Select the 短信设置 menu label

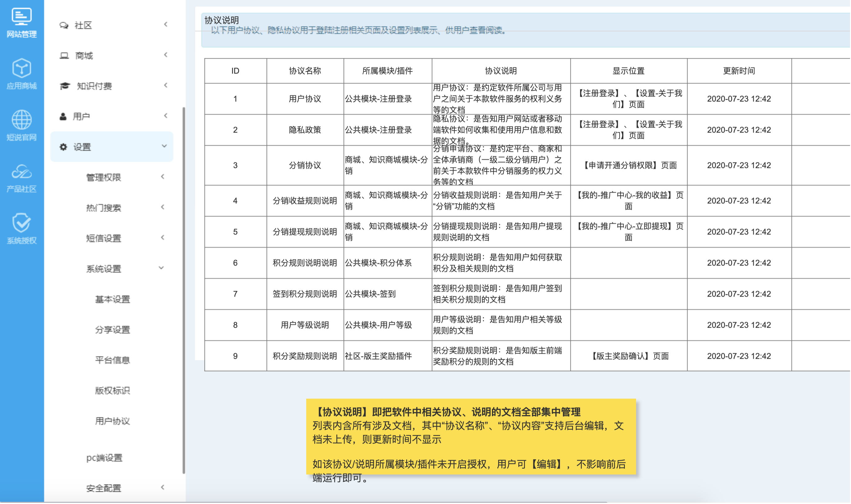coord(103,238)
